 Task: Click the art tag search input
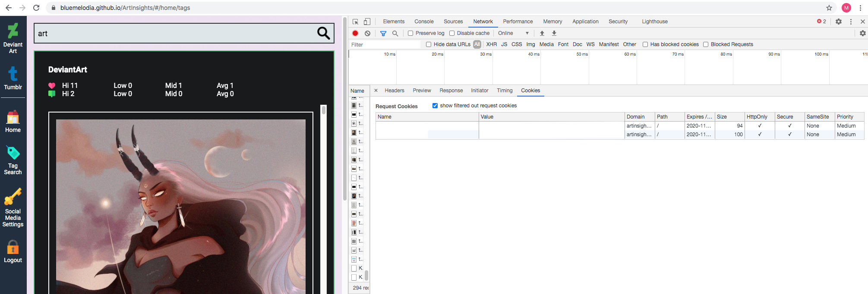[175, 33]
